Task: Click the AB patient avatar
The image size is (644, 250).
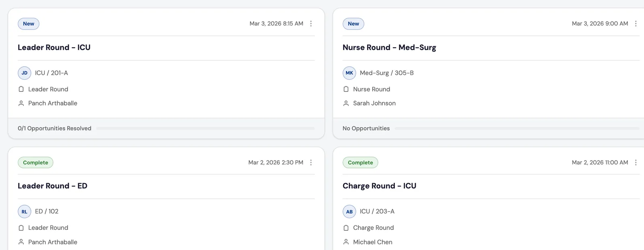Action: pos(349,212)
